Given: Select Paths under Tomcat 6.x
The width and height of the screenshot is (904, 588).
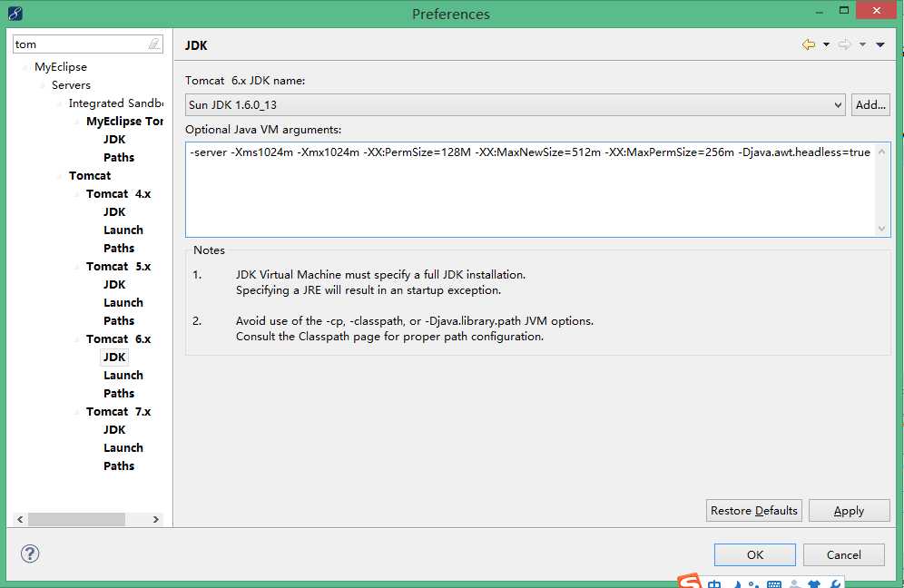Looking at the screenshot, I should [119, 394].
